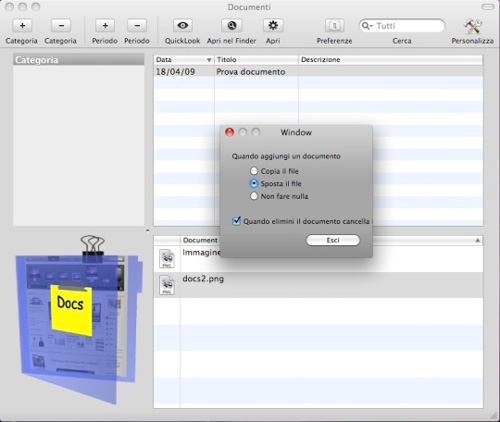Uncheck Quando elimini il documento cancella
Viewport: 500px width, 422px height.
pyautogui.click(x=236, y=221)
